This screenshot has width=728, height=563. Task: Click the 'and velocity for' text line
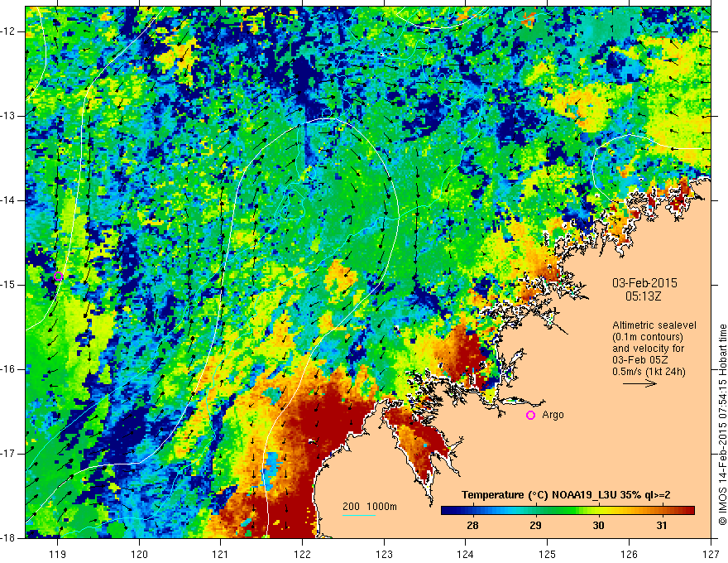click(648, 349)
